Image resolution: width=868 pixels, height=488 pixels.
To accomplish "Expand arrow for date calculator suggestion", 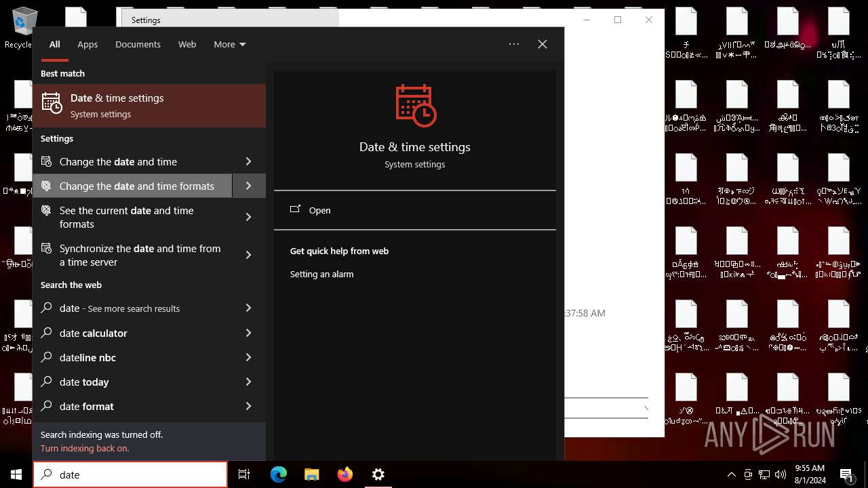I will pos(249,333).
